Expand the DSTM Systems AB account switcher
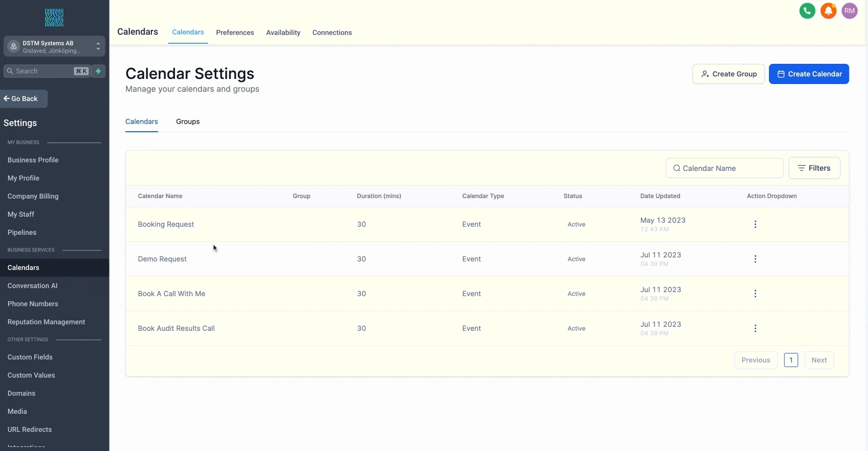Screen dimensions: 868x451 (54, 47)
